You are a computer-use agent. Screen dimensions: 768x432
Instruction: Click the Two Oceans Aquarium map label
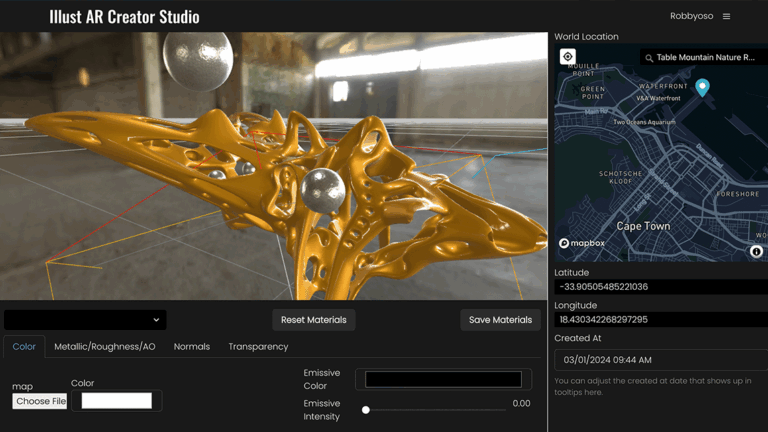(x=644, y=122)
